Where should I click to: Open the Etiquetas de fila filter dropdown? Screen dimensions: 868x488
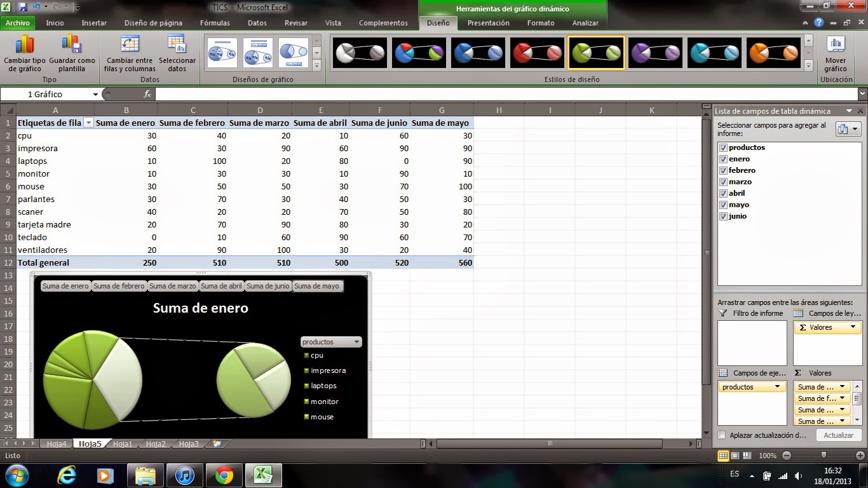tap(88, 122)
